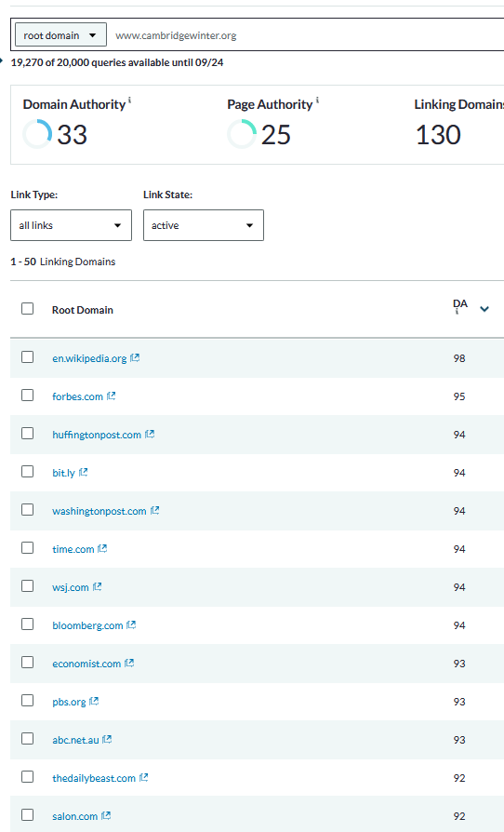The width and height of the screenshot is (504, 832).
Task: Toggle DA column sort chevron
Action: (x=484, y=309)
